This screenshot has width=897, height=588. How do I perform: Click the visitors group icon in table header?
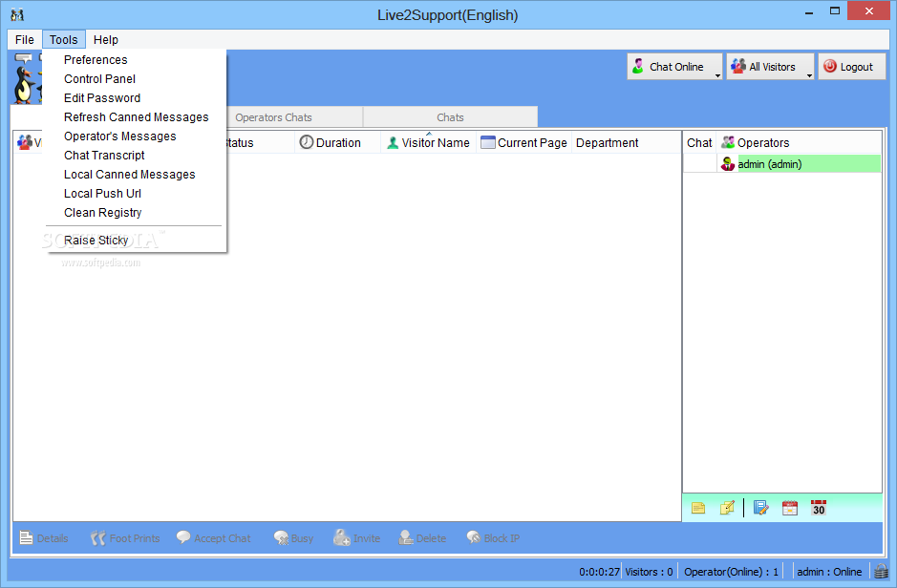coord(25,142)
